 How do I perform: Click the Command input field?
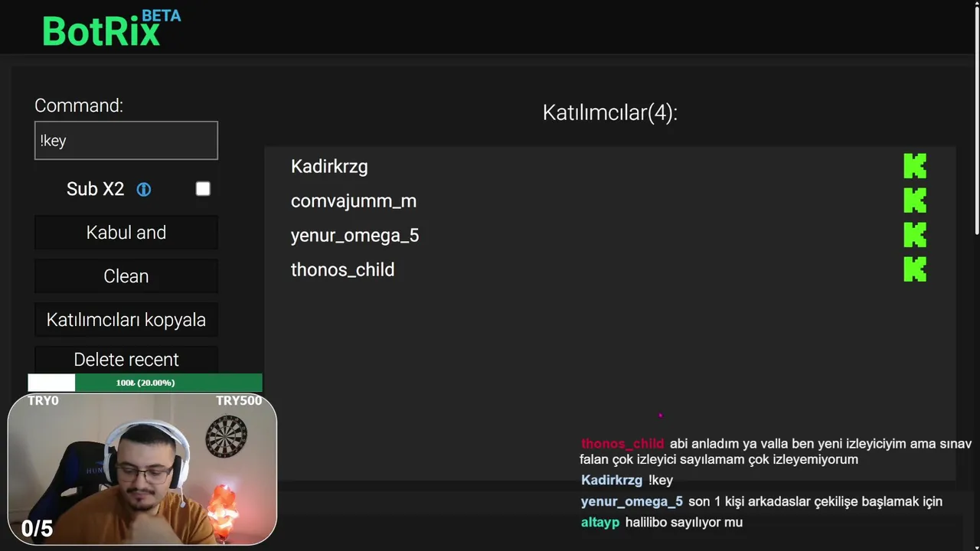[126, 141]
